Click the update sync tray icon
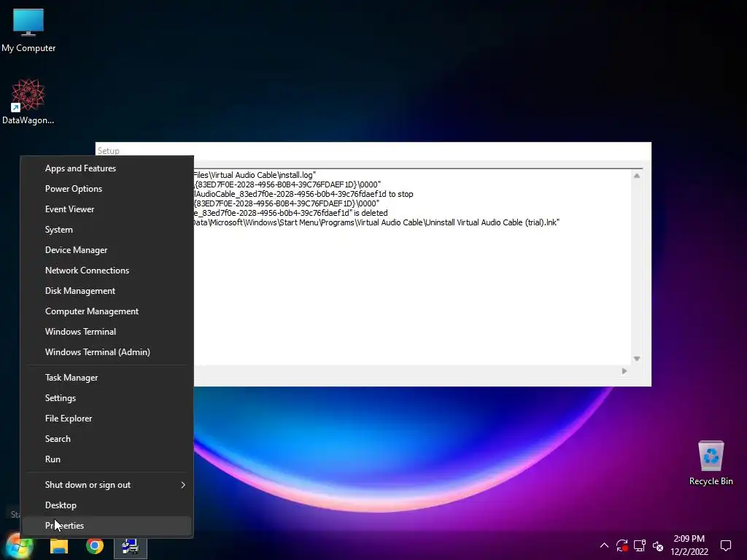Viewport: 747px width, 560px height. [x=622, y=545]
